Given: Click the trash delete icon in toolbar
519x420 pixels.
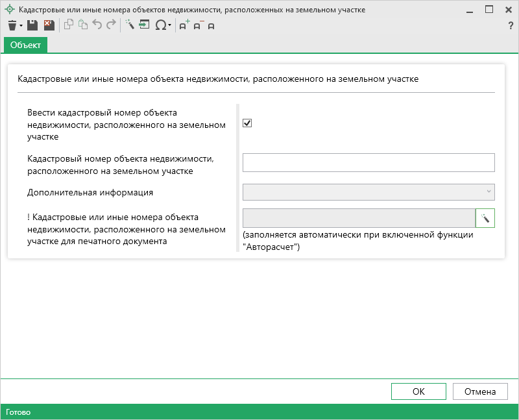Looking at the screenshot, I should [x=12, y=25].
